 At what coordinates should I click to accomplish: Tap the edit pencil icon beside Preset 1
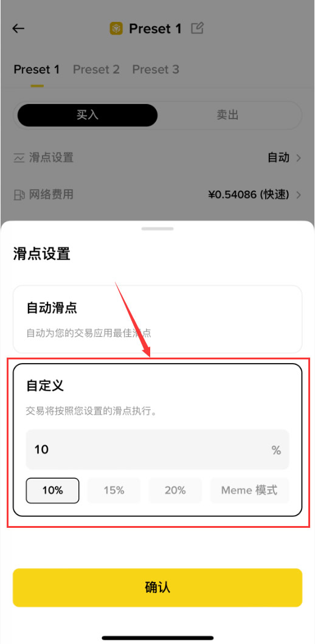tap(198, 29)
